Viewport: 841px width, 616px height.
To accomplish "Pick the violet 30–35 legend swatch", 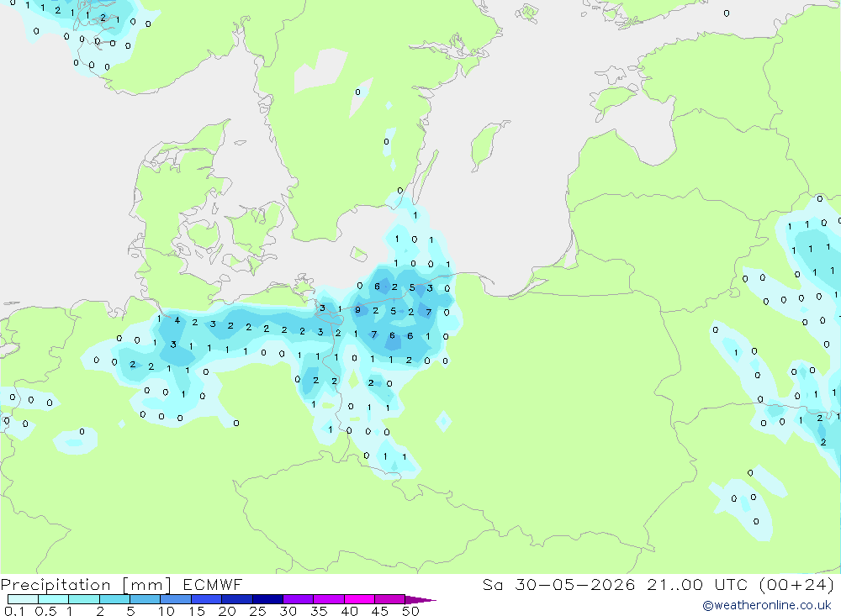I will click(x=298, y=599).
